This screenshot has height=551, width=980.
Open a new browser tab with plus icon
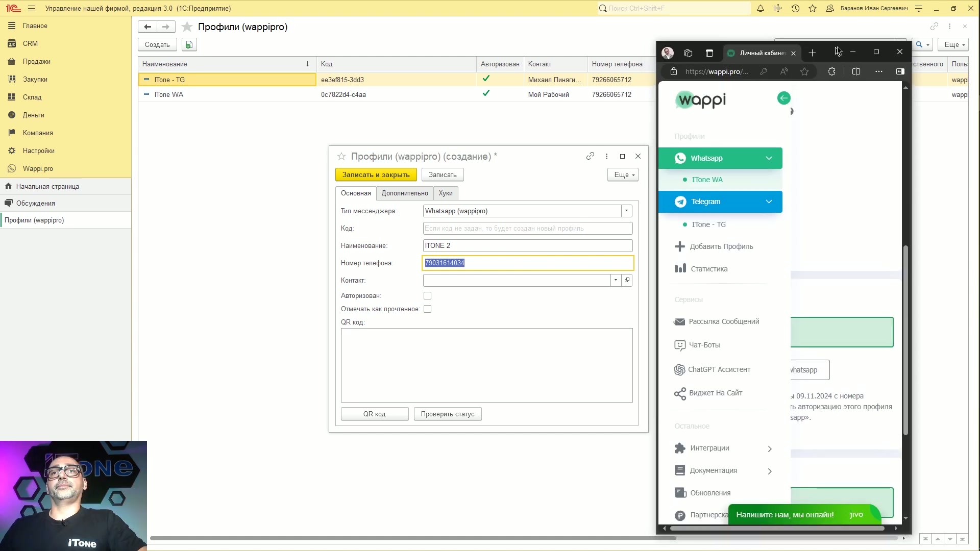[x=812, y=53]
